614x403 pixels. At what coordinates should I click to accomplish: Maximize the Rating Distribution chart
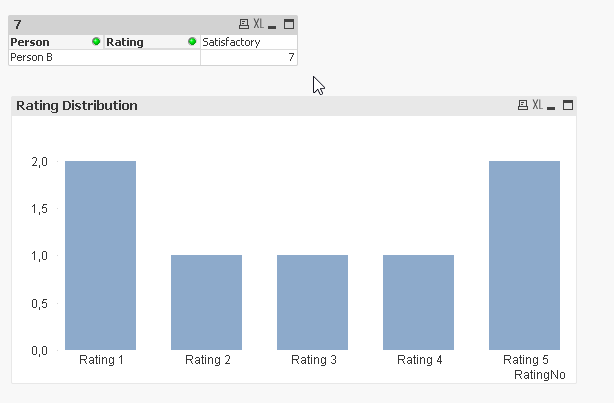click(568, 105)
